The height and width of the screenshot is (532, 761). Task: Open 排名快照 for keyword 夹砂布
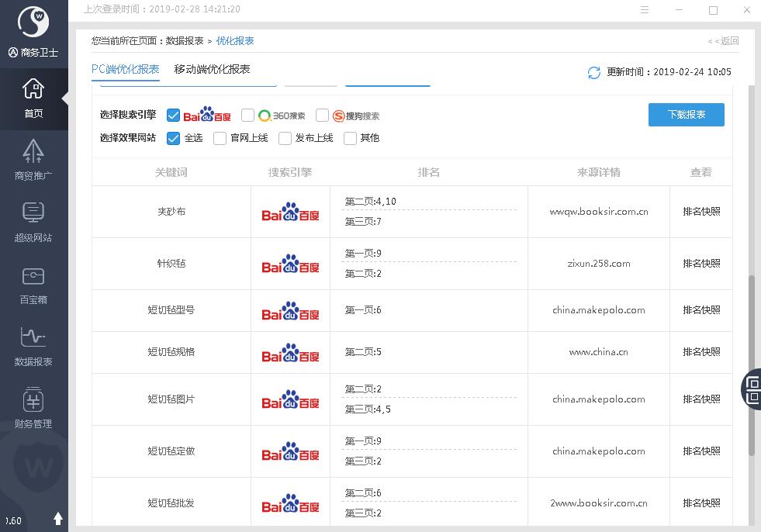coord(701,211)
